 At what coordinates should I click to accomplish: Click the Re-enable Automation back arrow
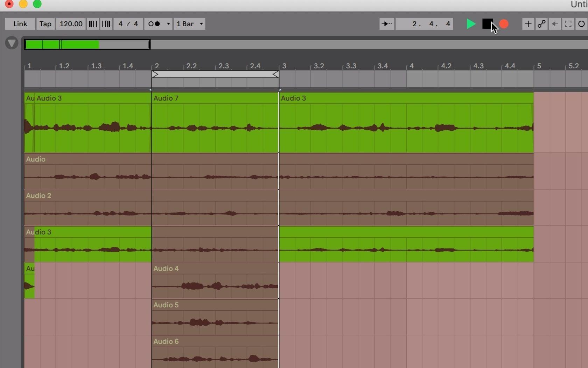tap(555, 24)
